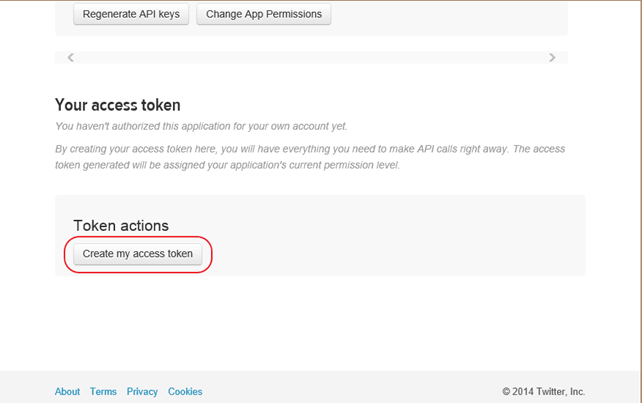Open the Privacy link in footer
Image resolution: width=642 pixels, height=403 pixels.
pyautogui.click(x=142, y=392)
